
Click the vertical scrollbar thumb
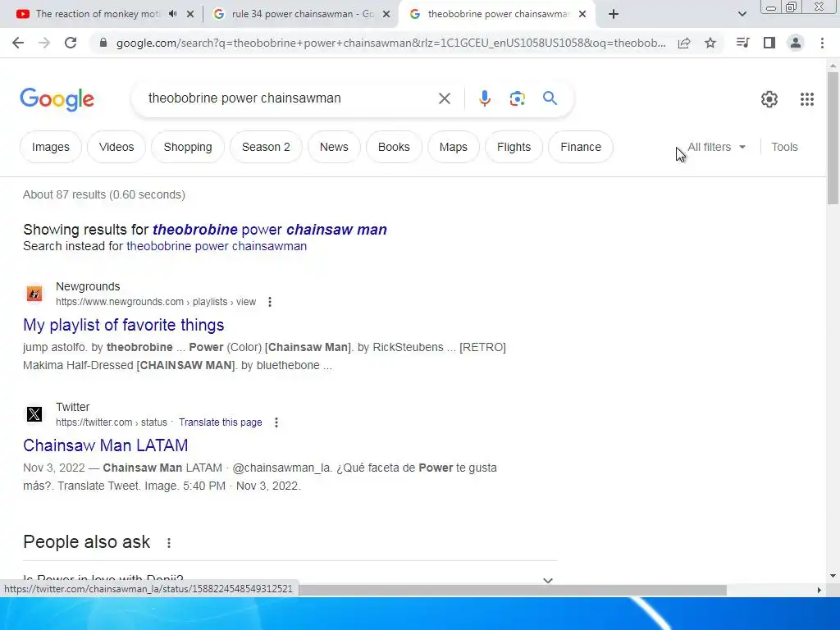click(833, 137)
